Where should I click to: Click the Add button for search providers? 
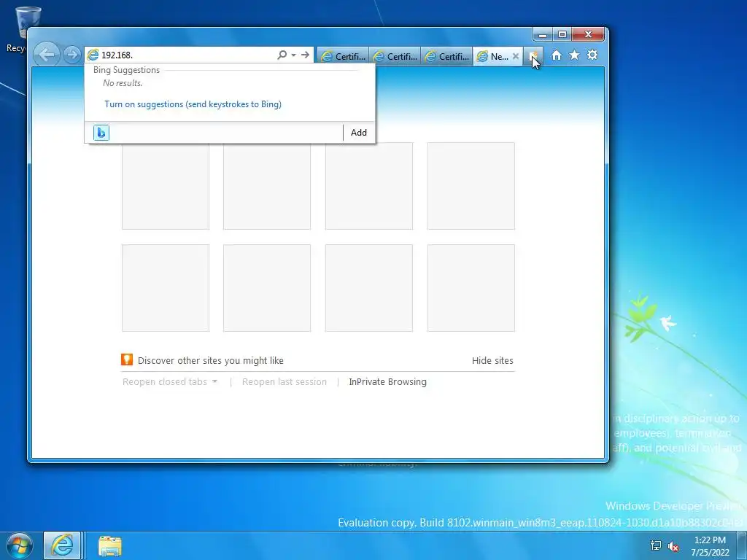pos(359,133)
